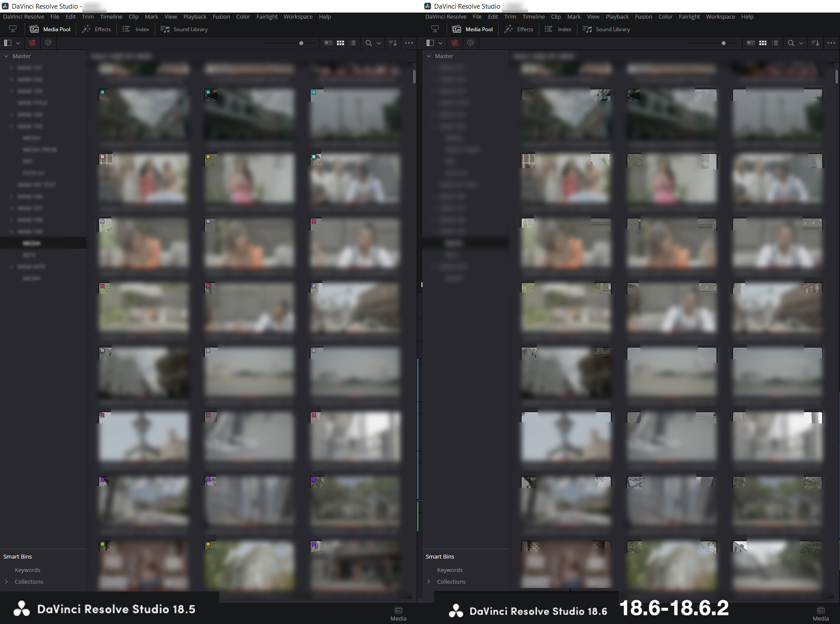The image size is (840, 624).
Task: Toggle bin list sidebar icon in right window
Action: (x=430, y=43)
